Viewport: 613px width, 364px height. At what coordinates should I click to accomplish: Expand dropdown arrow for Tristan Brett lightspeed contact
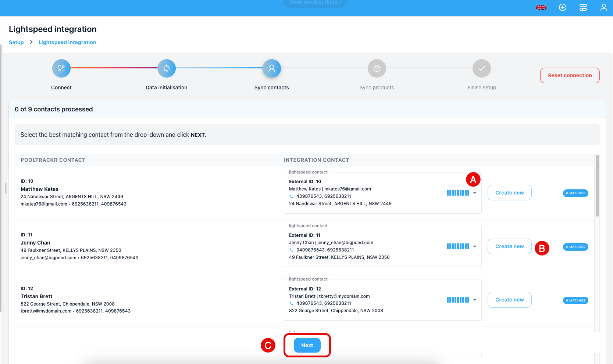475,300
